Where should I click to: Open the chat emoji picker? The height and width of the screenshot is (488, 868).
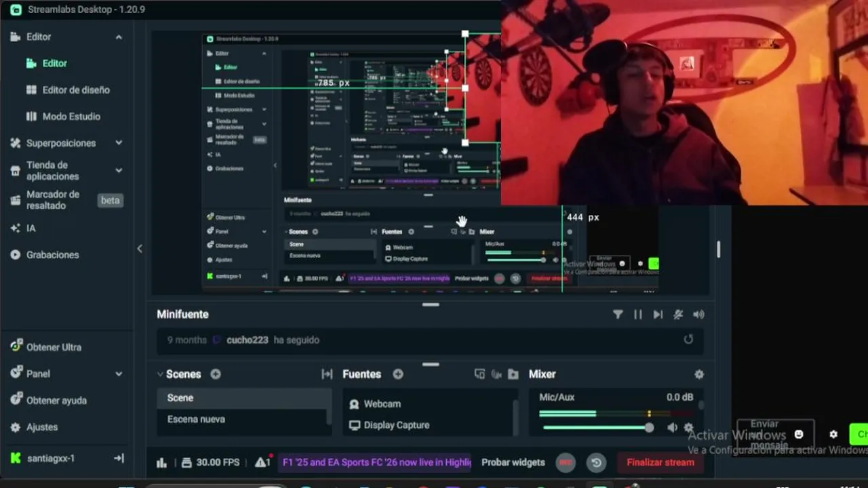point(799,434)
